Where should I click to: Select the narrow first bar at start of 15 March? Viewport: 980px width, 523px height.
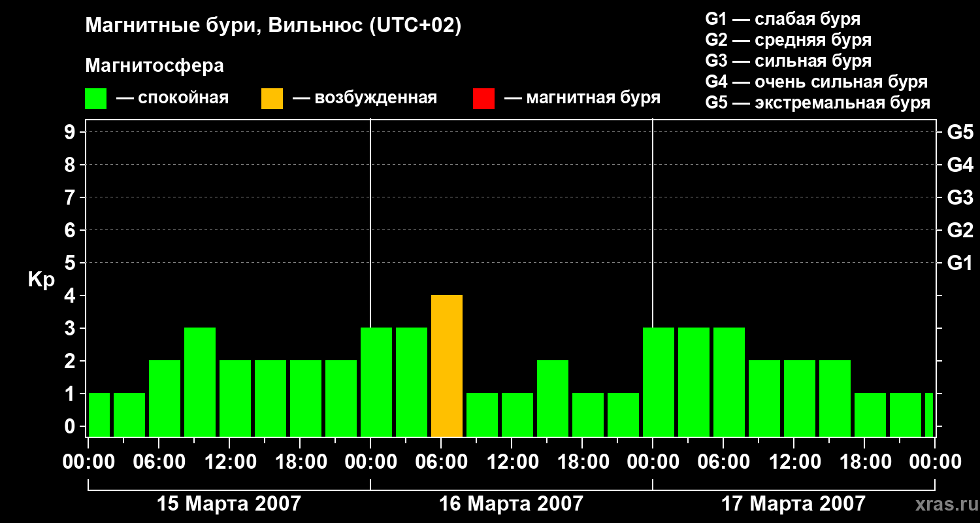pos(99,415)
